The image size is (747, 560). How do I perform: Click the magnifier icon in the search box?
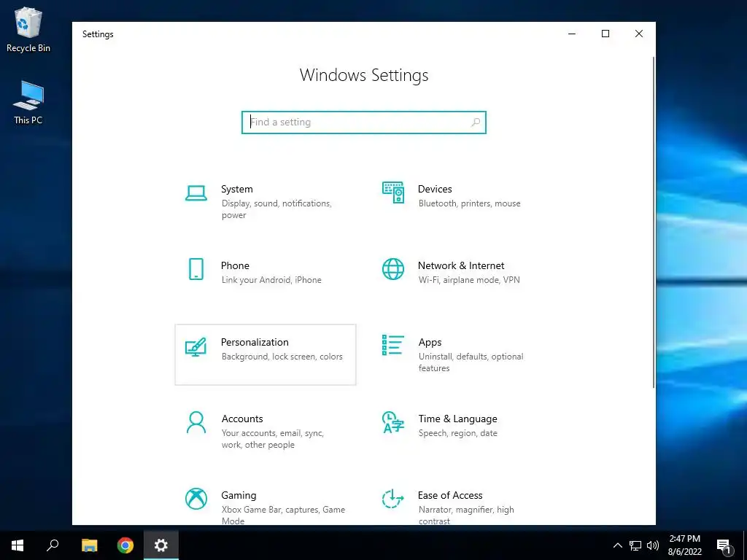tap(476, 122)
